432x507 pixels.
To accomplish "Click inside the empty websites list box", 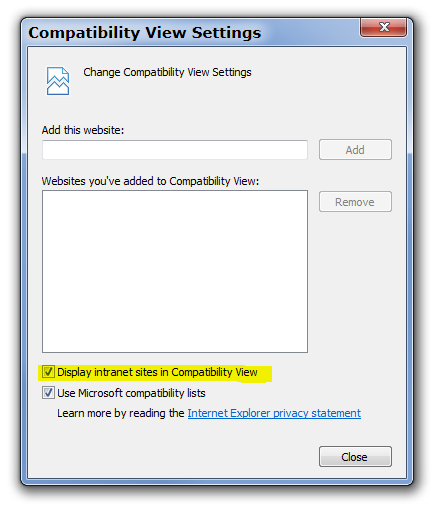I will (x=175, y=271).
